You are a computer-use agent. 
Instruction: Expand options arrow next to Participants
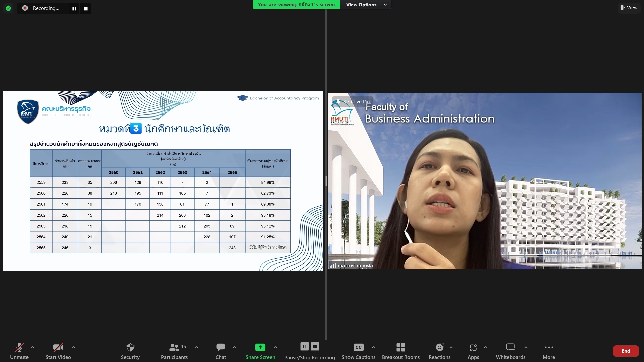pyautogui.click(x=197, y=347)
